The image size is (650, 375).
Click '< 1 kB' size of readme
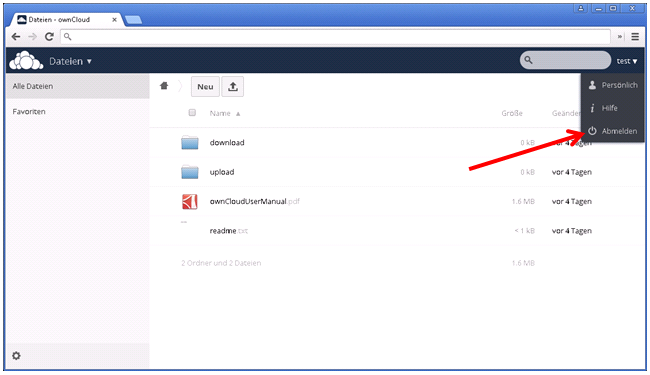[x=524, y=231]
